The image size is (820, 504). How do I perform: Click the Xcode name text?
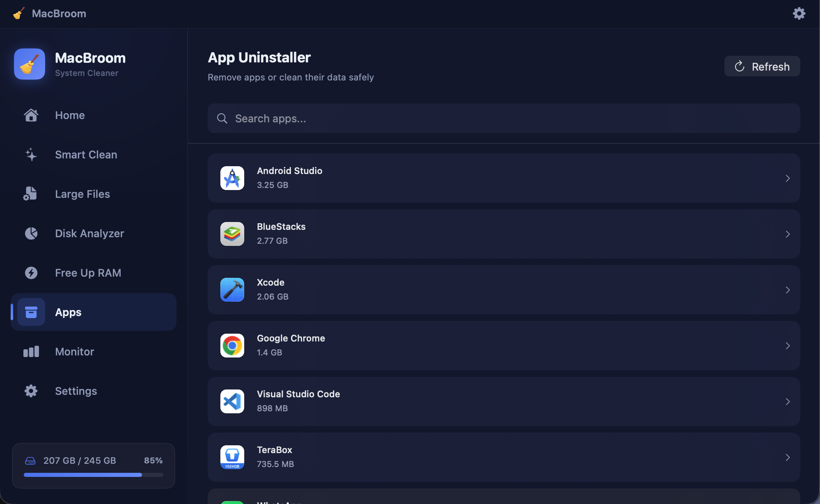point(270,282)
